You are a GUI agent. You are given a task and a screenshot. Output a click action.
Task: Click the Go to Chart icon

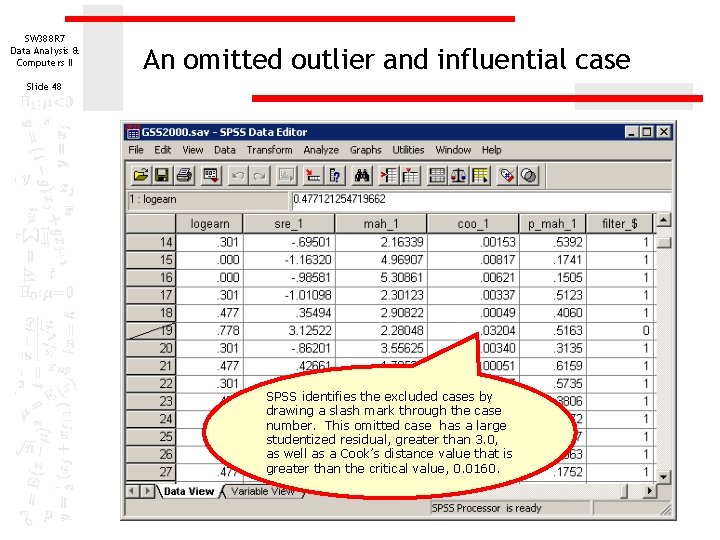[x=287, y=175]
